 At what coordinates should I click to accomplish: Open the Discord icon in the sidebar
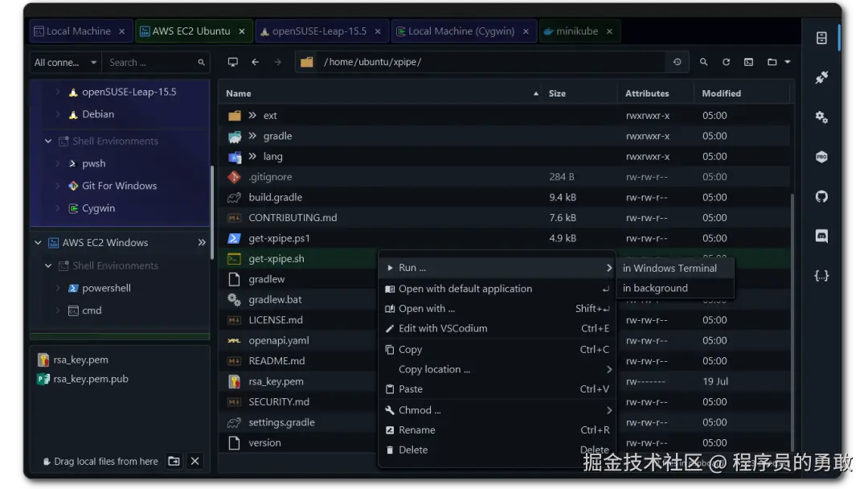click(x=821, y=236)
